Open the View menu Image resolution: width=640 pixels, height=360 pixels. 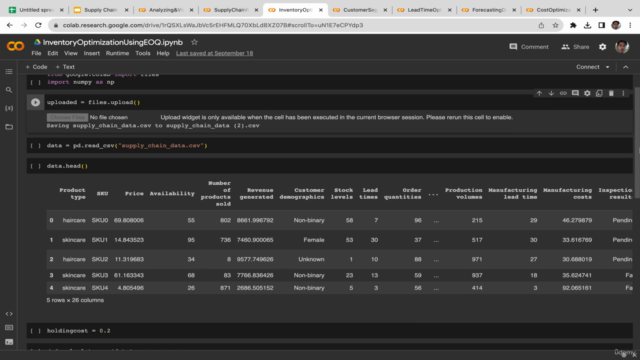(x=71, y=53)
